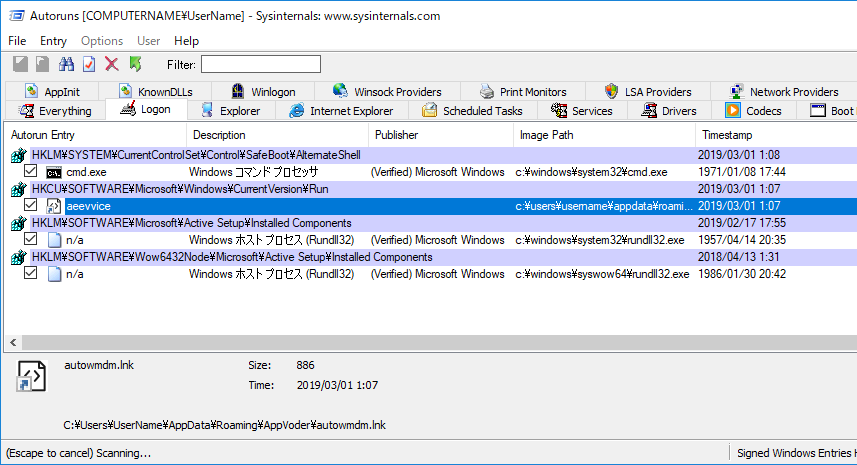The width and height of the screenshot is (857, 465).
Task: Click the rundll32.exe system32 entry file icon
Action: coord(54,240)
